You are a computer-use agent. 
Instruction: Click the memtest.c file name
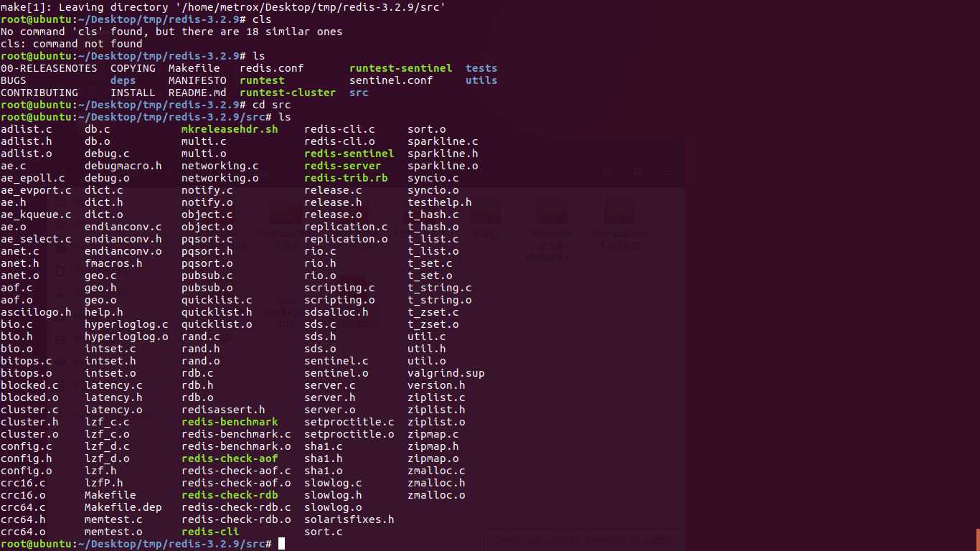click(x=113, y=519)
